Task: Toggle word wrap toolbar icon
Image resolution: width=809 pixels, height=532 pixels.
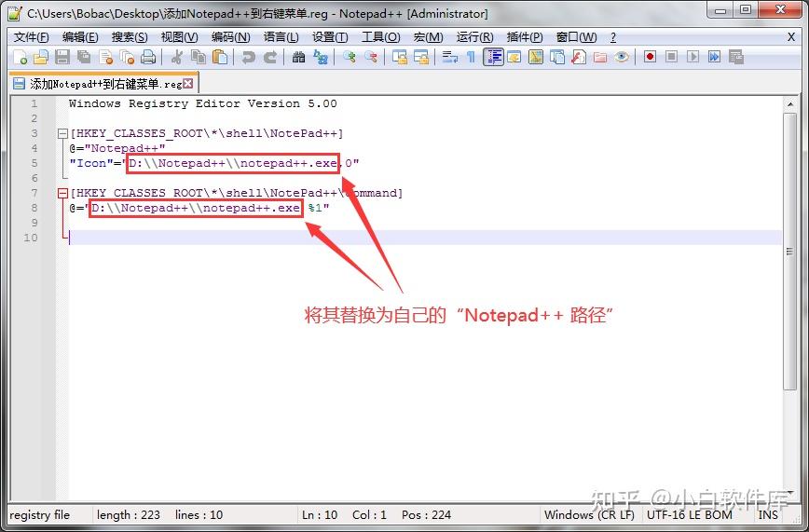Action: 450,57
